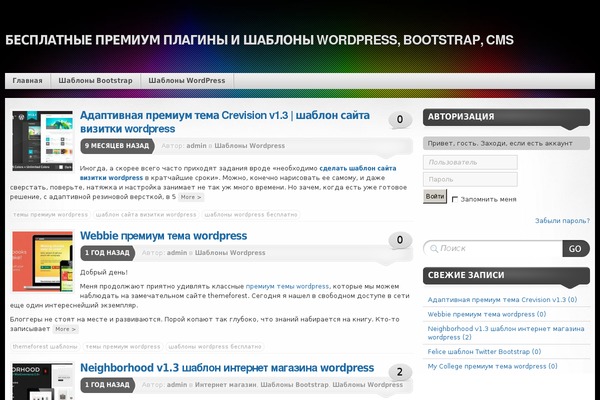Image resolution: width=600 pixels, height=400 pixels.
Task: Select the themeforest шаблоны tag
Action: click(x=45, y=347)
